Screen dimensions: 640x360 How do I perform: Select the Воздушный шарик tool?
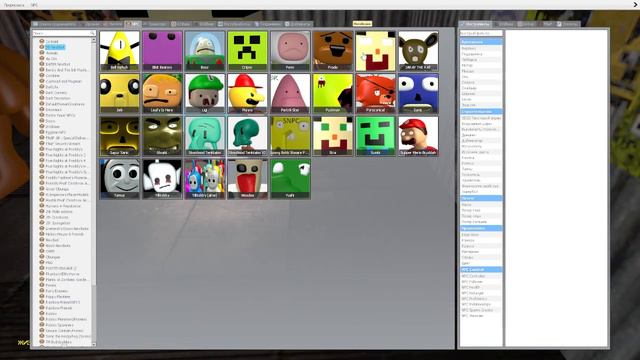tap(481, 124)
